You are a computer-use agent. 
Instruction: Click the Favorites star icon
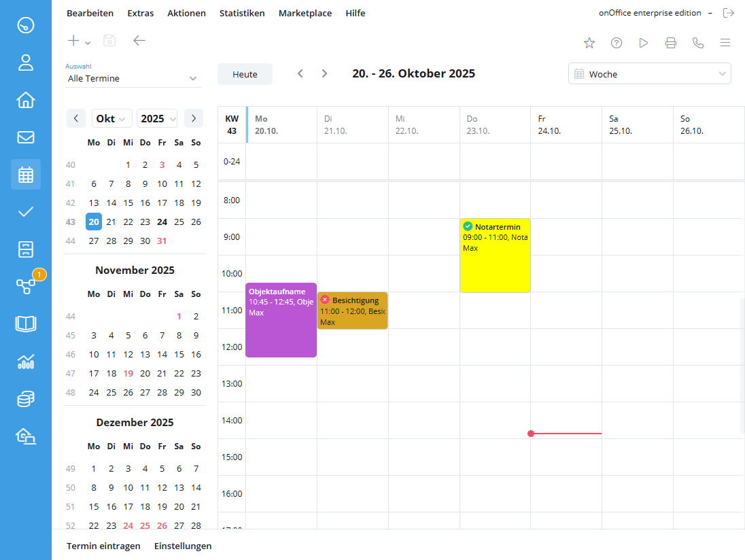(x=589, y=43)
